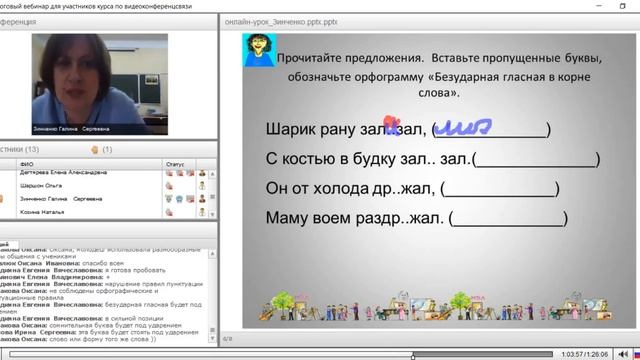
Task: Click the blue webcam status icon for Зинченко
Action: coord(180,199)
